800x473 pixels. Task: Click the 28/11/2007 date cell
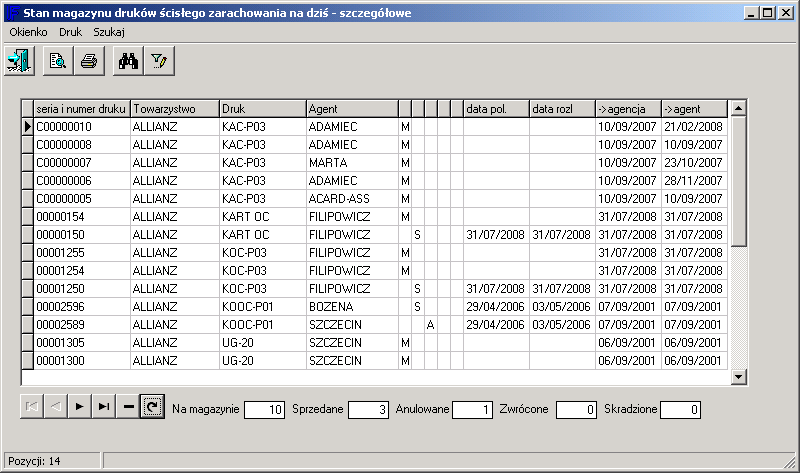coord(694,181)
